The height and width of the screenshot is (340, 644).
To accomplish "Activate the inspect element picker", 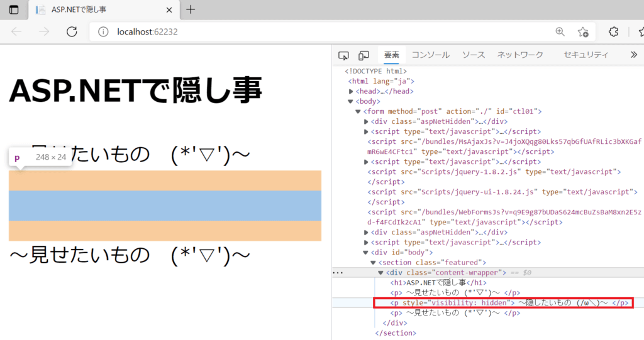I will coord(343,55).
